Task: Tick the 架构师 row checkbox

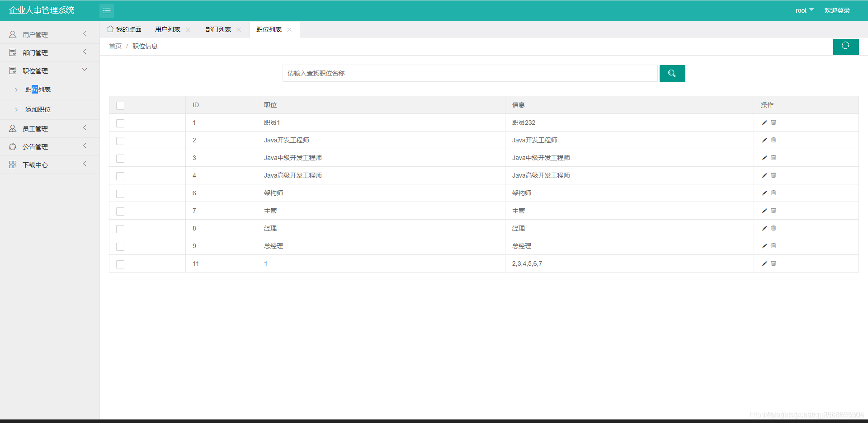Action: click(120, 194)
